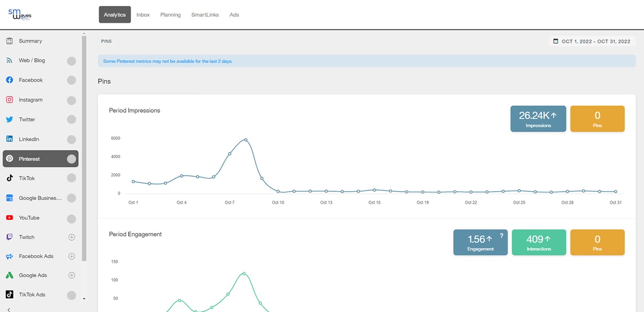The image size is (644, 312).
Task: Click the Web / Blog RSS icon
Action: click(9, 60)
